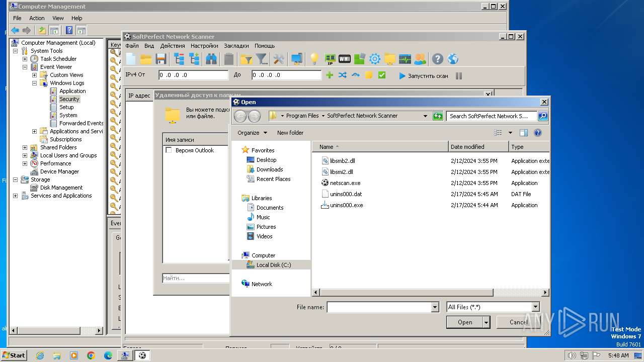644x362 pixels.
Task: Click the New file icon in Network Scanner toolbar
Action: [131, 59]
